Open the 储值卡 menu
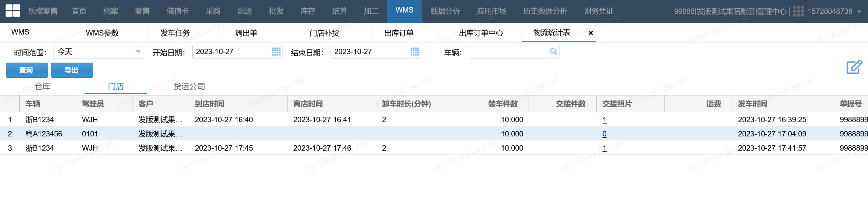The height and width of the screenshot is (198, 868). [178, 11]
